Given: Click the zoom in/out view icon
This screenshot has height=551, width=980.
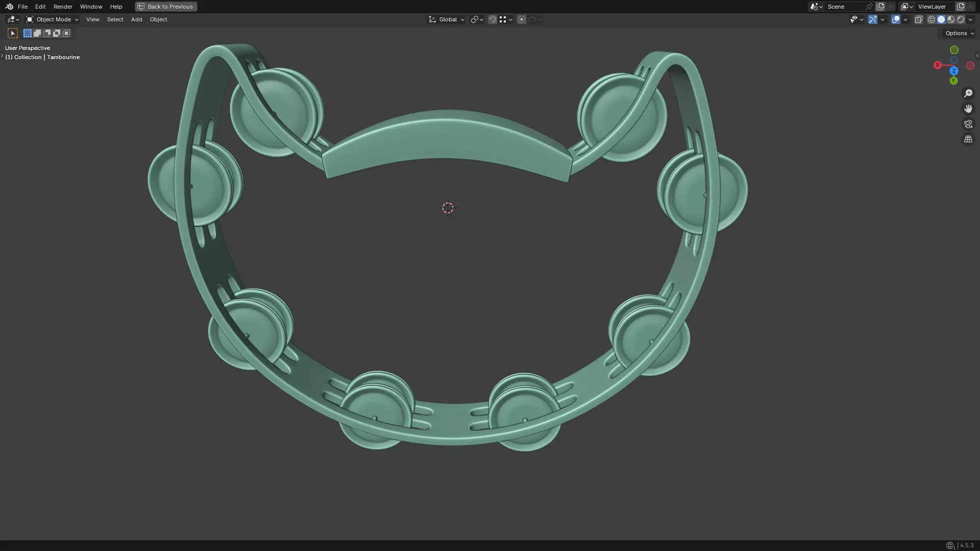Looking at the screenshot, I should (x=968, y=93).
